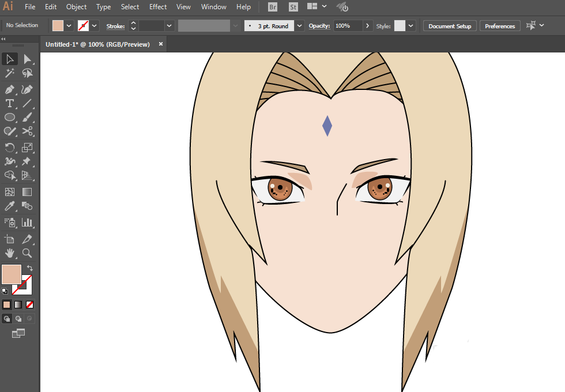Select the Artboard tool
The width and height of the screenshot is (565, 392).
(x=10, y=239)
